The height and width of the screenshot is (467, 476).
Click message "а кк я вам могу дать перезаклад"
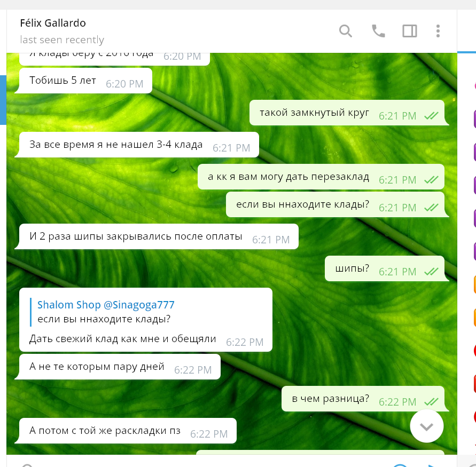[288, 177]
